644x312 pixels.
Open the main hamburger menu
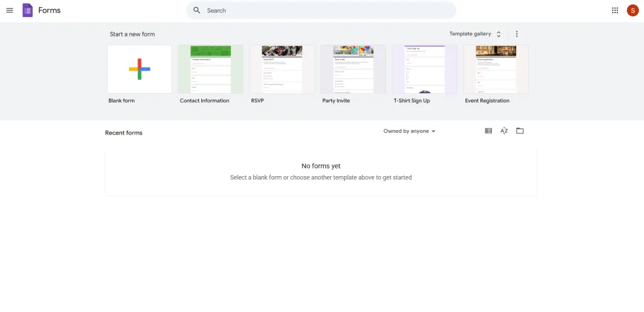click(9, 10)
